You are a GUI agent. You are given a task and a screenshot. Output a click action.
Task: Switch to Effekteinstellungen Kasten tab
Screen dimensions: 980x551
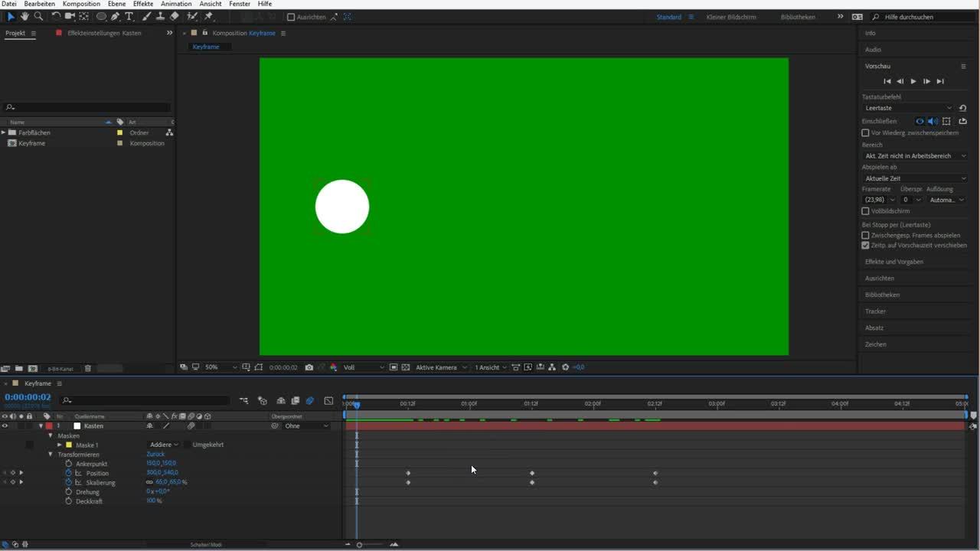click(104, 34)
